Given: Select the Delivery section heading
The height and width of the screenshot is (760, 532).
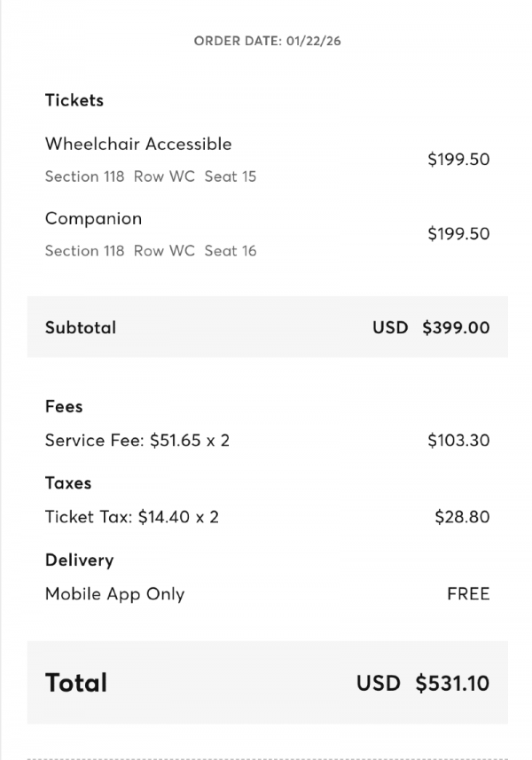Looking at the screenshot, I should (x=80, y=560).
